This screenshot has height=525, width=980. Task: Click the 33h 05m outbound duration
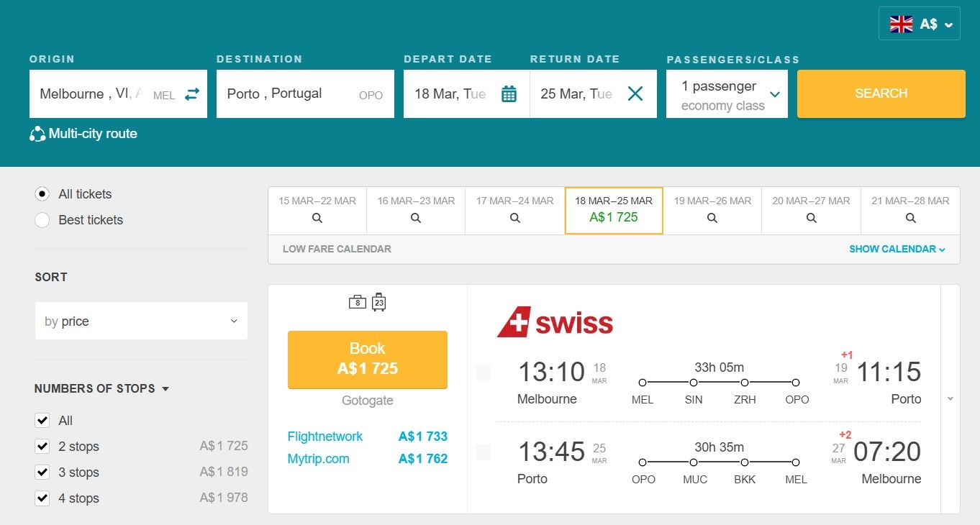pyautogui.click(x=720, y=367)
